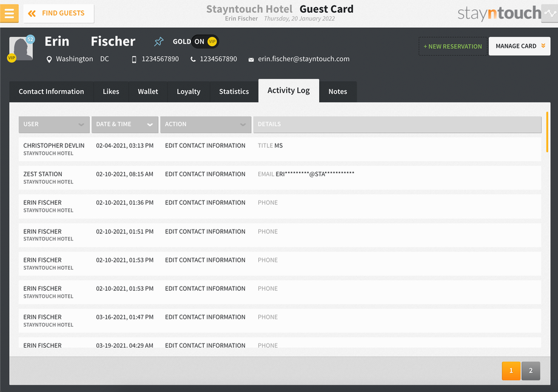This screenshot has height=392, width=558.
Task: Go to activity log page 1
Action: (511, 371)
